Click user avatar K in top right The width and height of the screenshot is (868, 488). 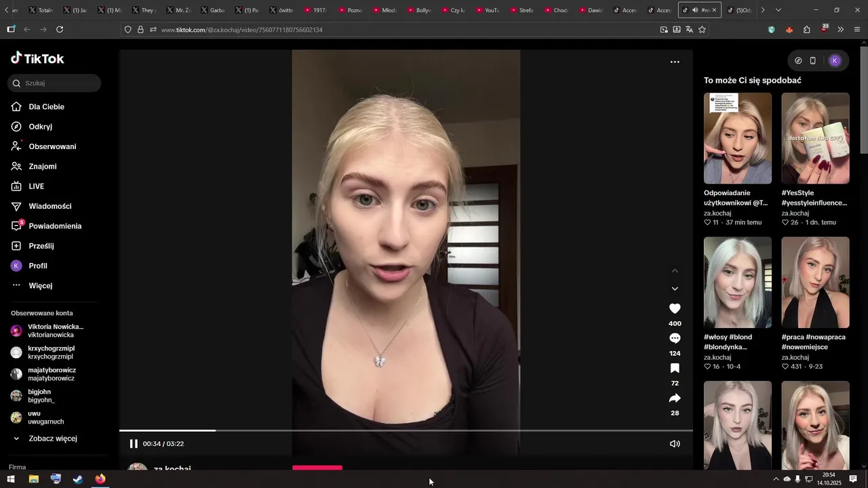pos(835,60)
